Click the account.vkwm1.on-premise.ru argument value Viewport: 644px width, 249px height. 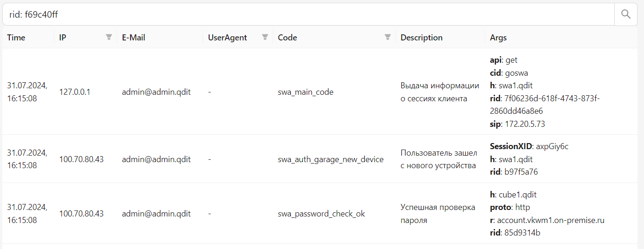pyautogui.click(x=551, y=220)
